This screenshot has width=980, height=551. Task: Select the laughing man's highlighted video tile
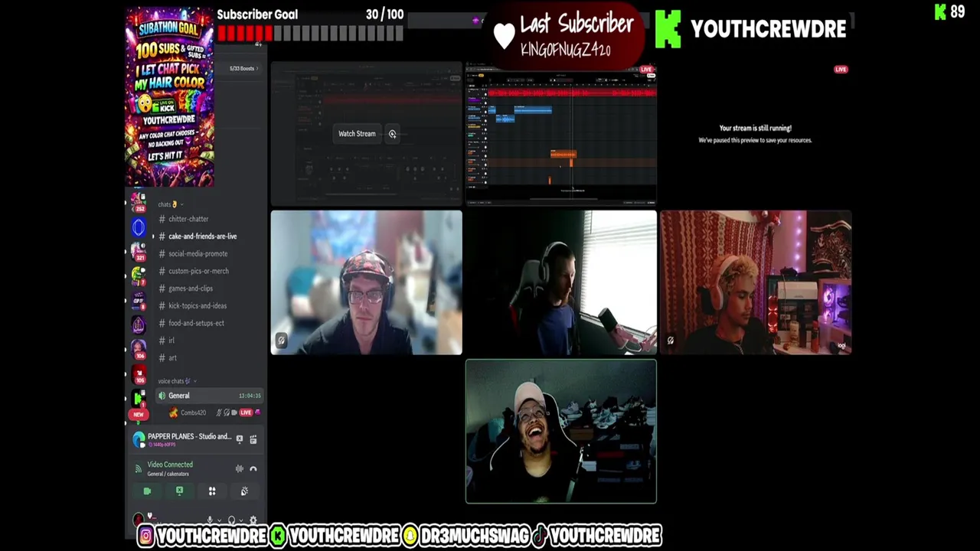click(561, 432)
